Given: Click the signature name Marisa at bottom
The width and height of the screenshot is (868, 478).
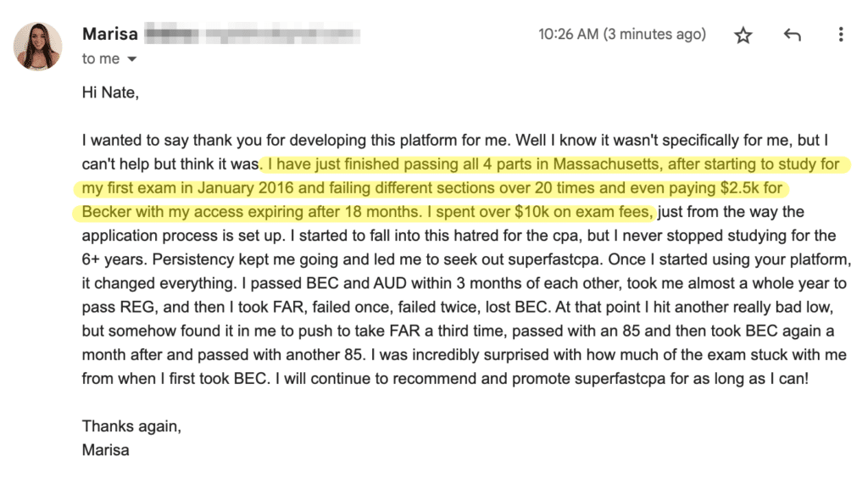Looking at the screenshot, I should tap(106, 450).
